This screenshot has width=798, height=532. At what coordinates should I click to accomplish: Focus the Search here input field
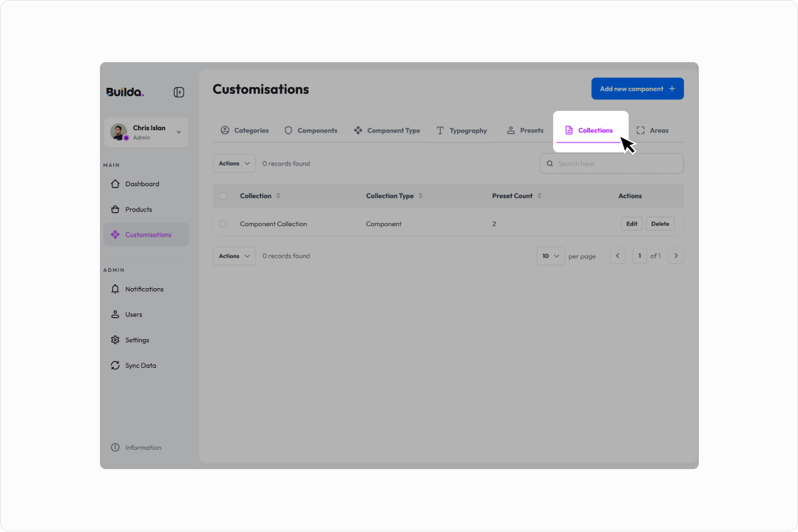point(611,164)
